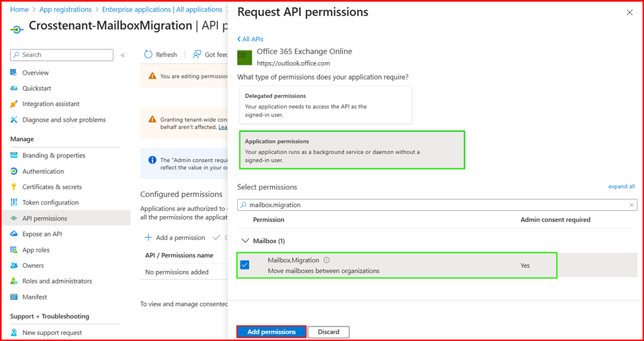Select Application permissions option
The height and width of the screenshot is (341, 644).
pos(351,150)
